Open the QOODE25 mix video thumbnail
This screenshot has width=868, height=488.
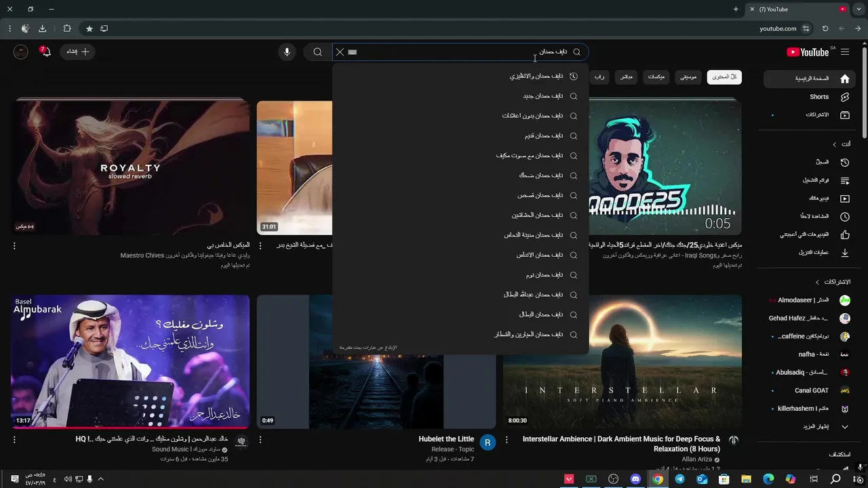665,167
